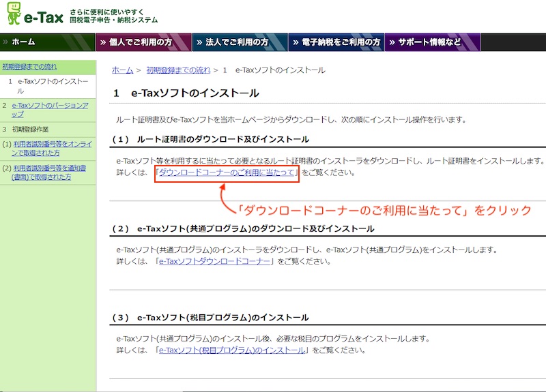The image size is (546, 392).
Task: Click breadcrumb text 1 e-Taxソフトのインストール
Action: click(x=274, y=70)
